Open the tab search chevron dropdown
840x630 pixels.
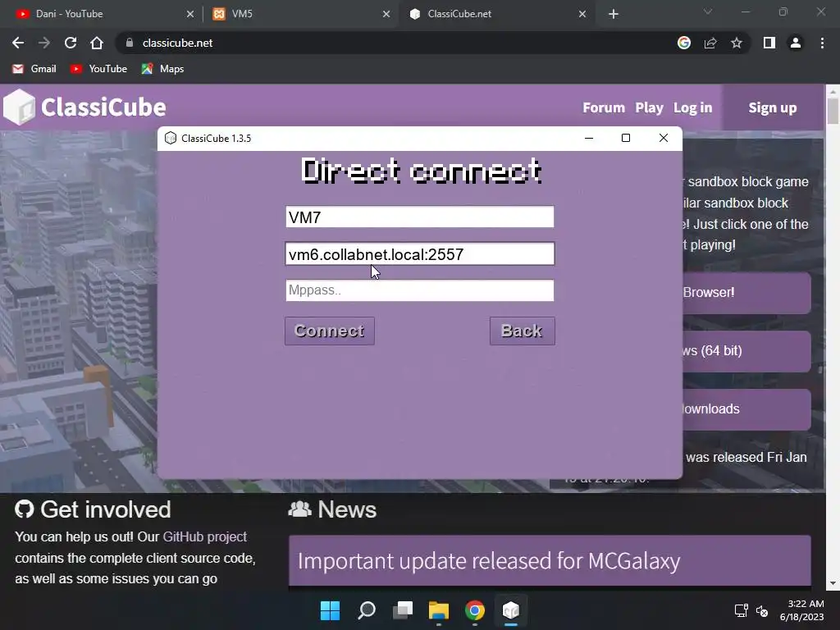point(708,11)
